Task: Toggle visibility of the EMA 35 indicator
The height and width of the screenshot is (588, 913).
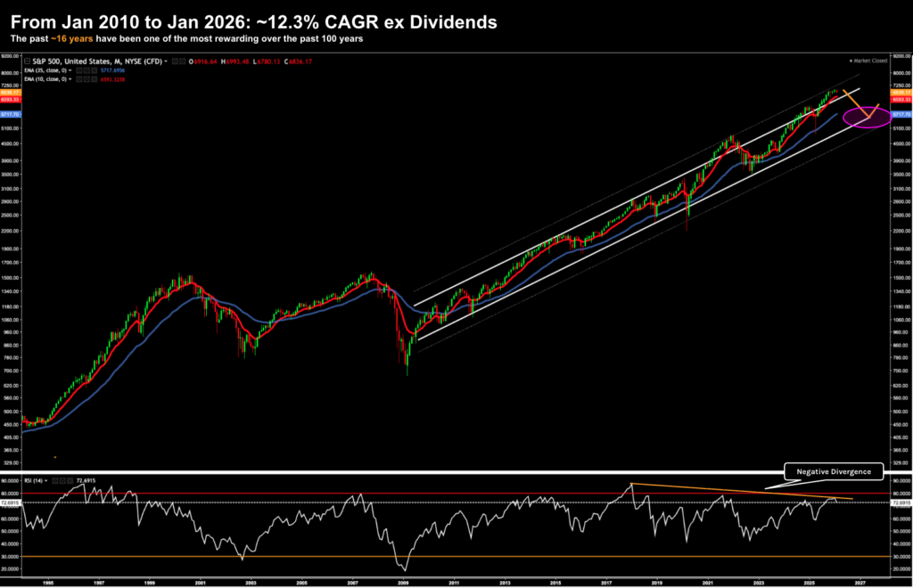Action: click(81, 69)
